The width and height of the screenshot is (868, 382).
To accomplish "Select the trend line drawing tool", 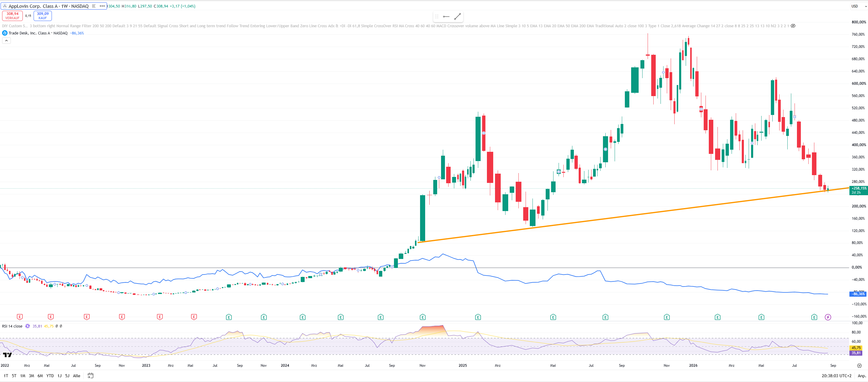I will tap(457, 16).
